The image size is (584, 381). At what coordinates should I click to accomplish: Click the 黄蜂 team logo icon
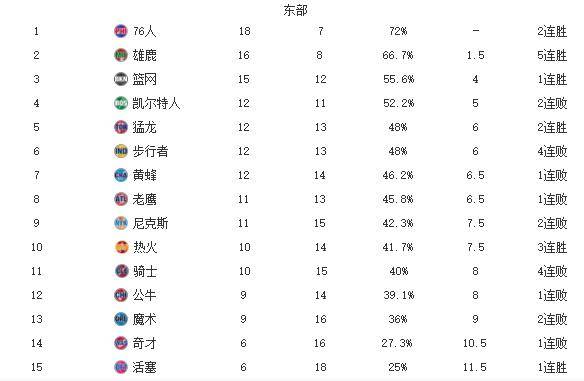point(121,175)
